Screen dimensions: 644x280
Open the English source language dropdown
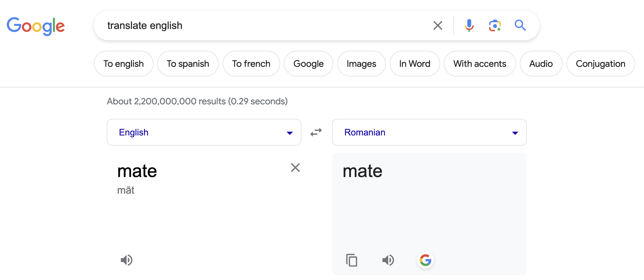(x=204, y=132)
